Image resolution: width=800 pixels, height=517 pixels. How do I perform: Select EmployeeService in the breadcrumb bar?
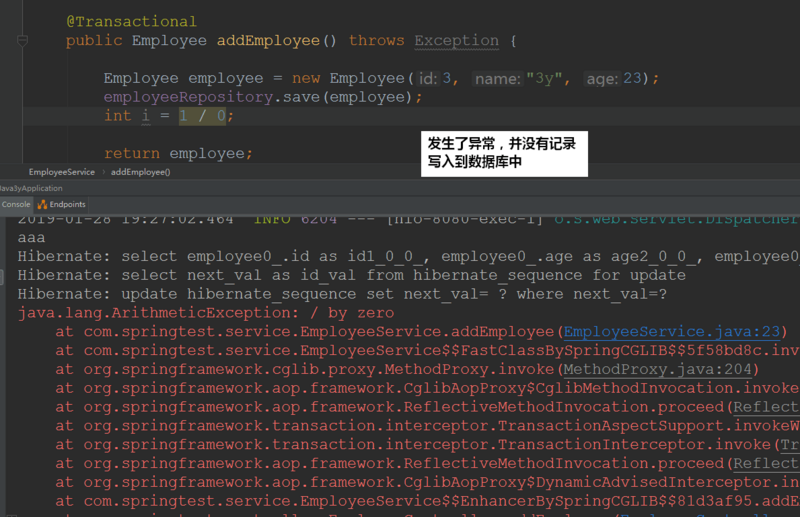click(62, 172)
